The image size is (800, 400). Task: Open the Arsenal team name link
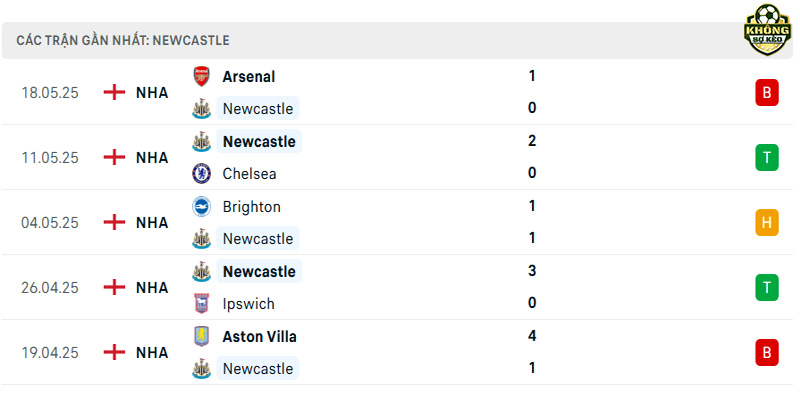click(248, 77)
